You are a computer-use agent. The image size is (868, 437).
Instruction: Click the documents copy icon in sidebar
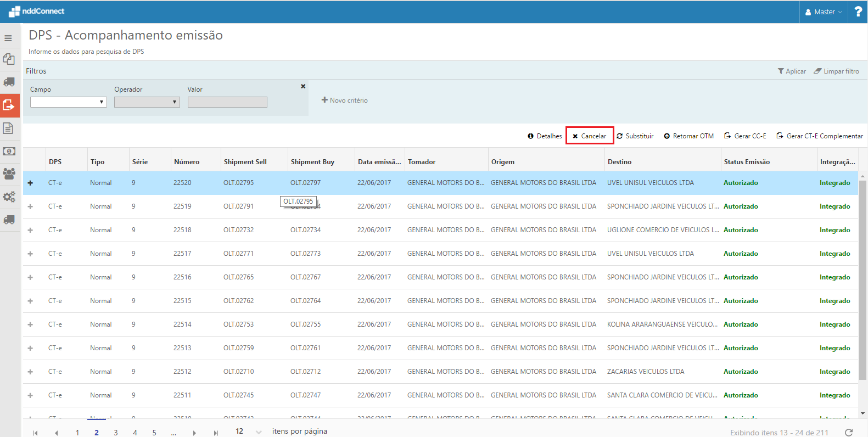coord(9,59)
